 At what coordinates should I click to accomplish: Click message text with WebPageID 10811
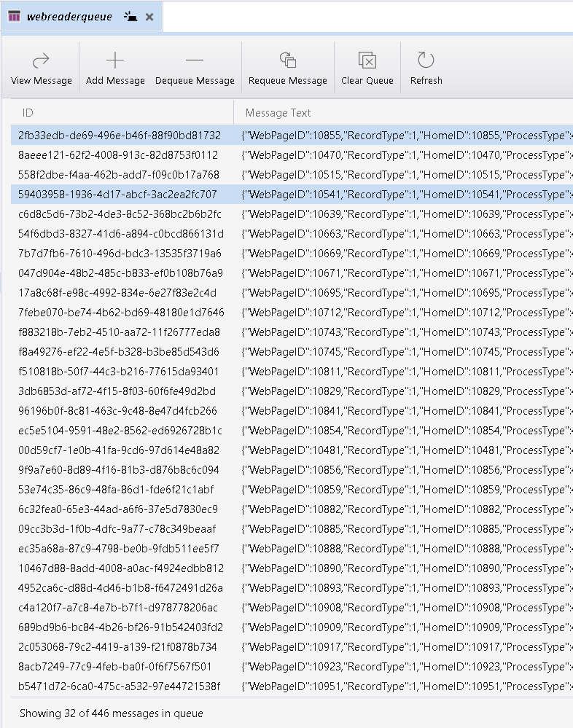(x=407, y=372)
